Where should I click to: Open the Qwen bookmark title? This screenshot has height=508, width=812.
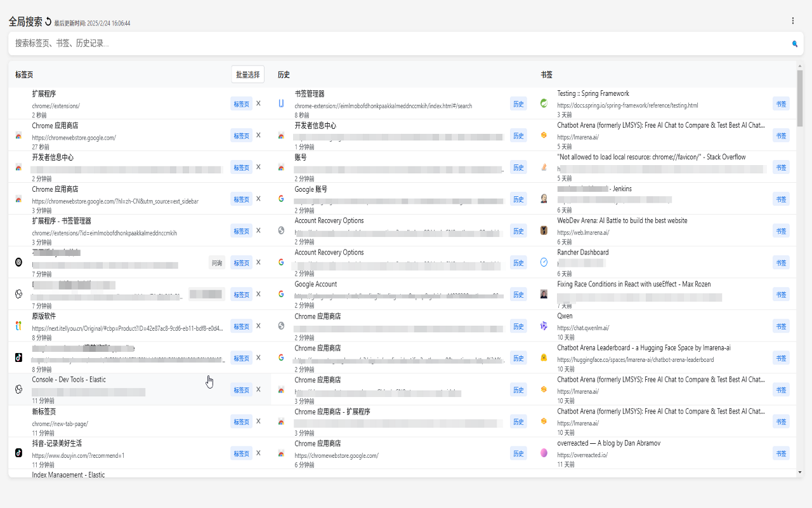[565, 316]
